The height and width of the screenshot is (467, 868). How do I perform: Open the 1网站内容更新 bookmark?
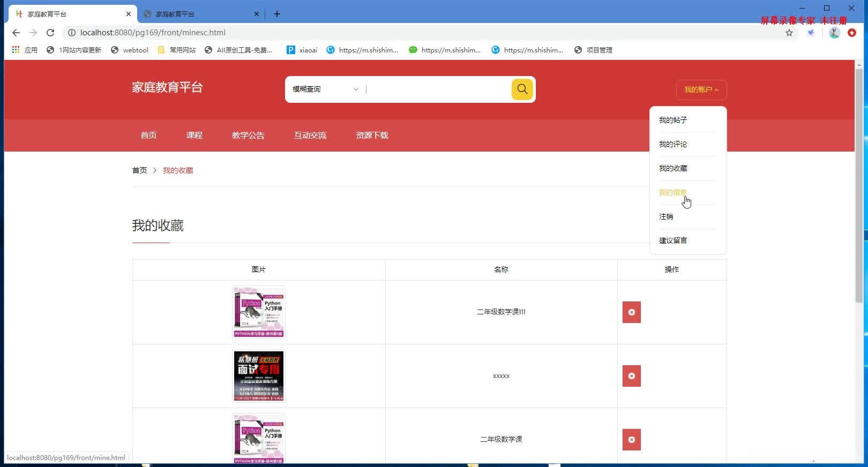[74, 50]
